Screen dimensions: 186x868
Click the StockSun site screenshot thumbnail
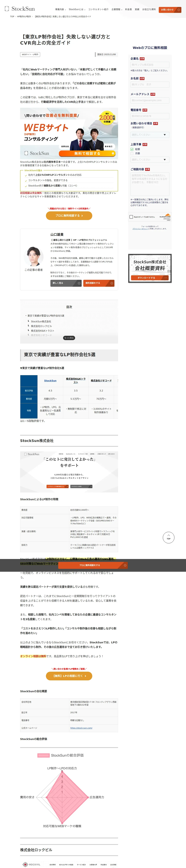(69, 472)
